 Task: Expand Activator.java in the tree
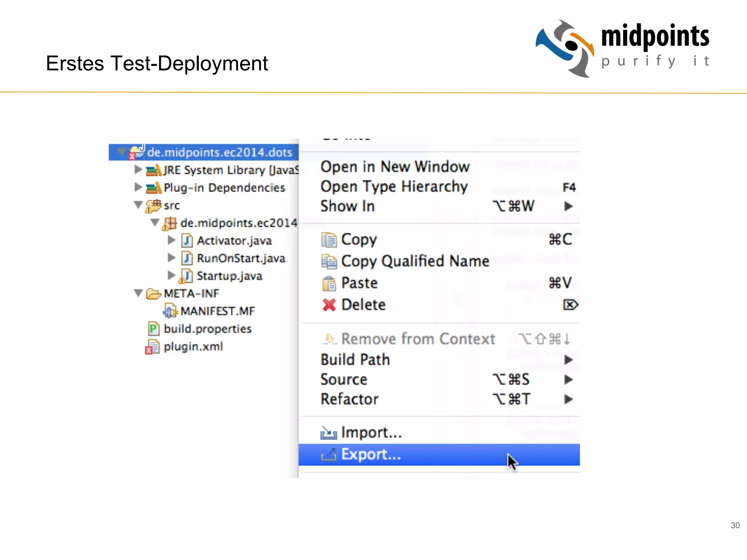click(x=171, y=240)
